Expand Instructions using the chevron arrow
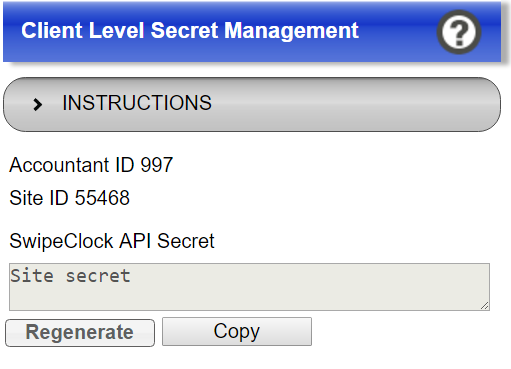The width and height of the screenshot is (511, 369). (37, 104)
